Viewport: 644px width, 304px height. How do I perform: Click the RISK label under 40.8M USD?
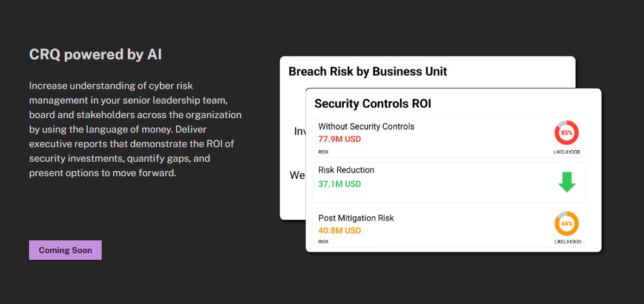[x=323, y=242]
